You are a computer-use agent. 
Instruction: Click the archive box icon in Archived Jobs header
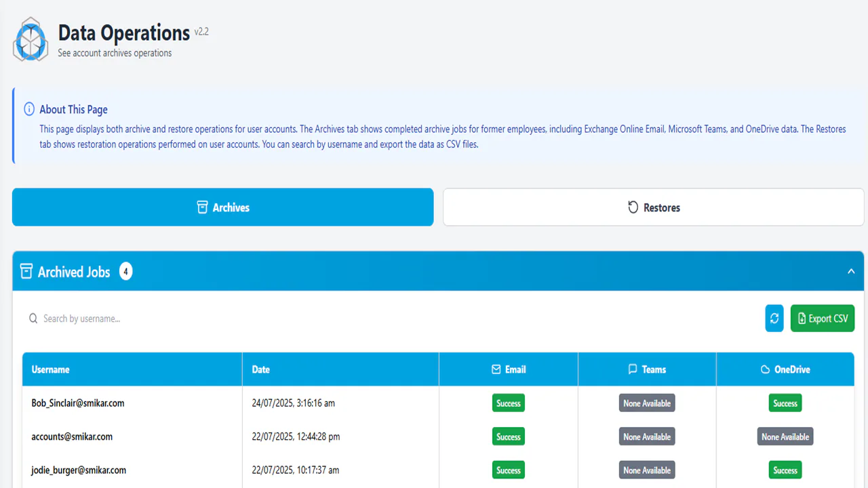click(x=26, y=272)
